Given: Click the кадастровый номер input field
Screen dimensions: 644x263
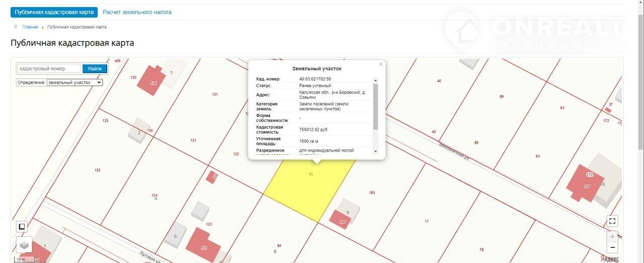Looking at the screenshot, I should tap(49, 69).
